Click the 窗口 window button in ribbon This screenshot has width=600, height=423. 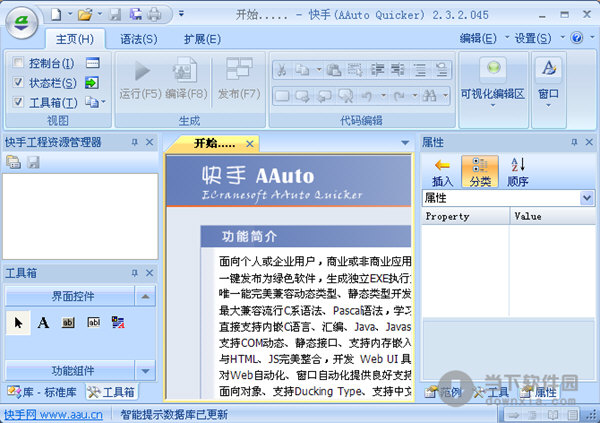point(548,82)
